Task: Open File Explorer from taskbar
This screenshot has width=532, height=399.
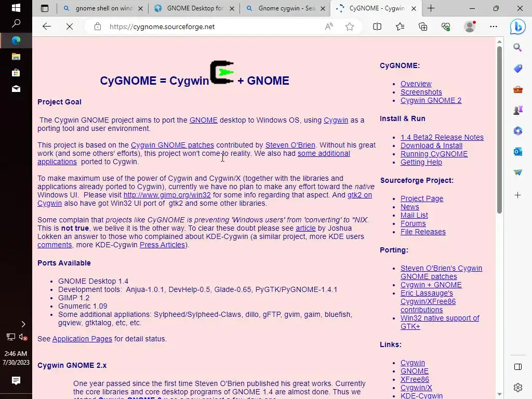Action: 16,57
